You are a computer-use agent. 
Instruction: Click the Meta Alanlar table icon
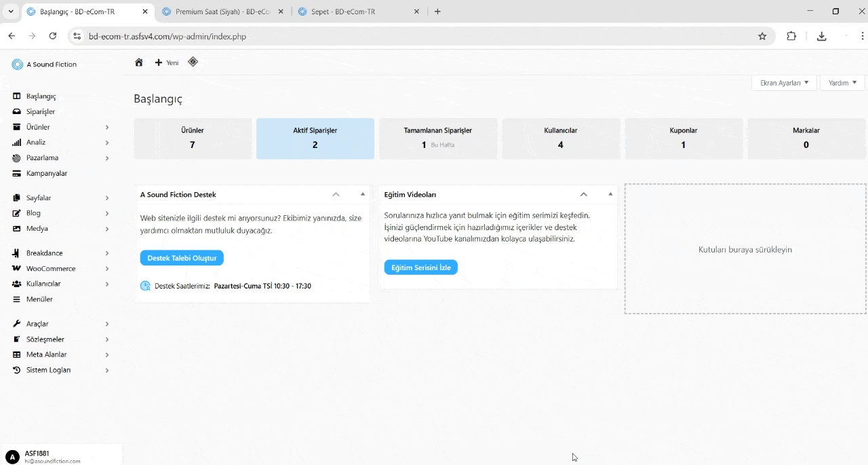pyautogui.click(x=17, y=354)
